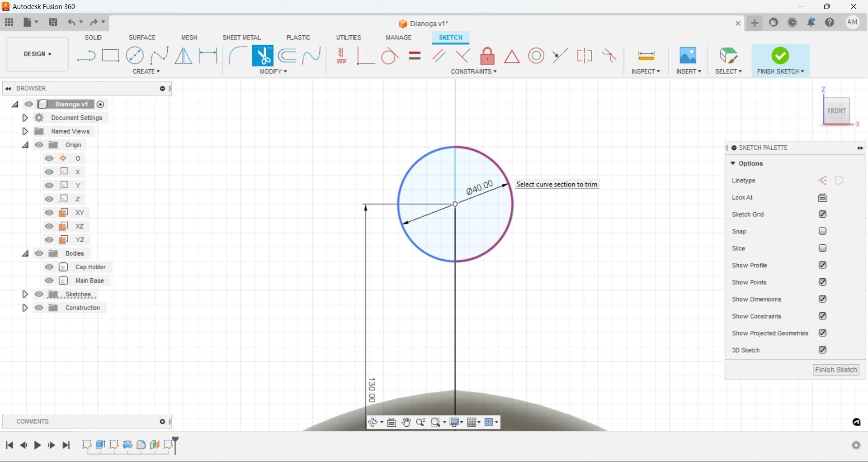868x462 pixels.
Task: Switch to the PLASTIC tab
Action: (298, 38)
